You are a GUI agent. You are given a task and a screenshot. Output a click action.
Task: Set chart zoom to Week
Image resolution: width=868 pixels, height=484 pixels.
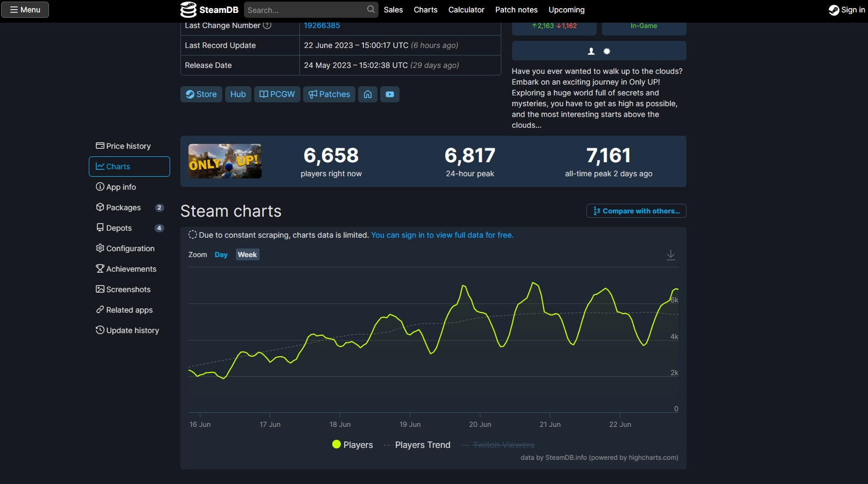247,254
